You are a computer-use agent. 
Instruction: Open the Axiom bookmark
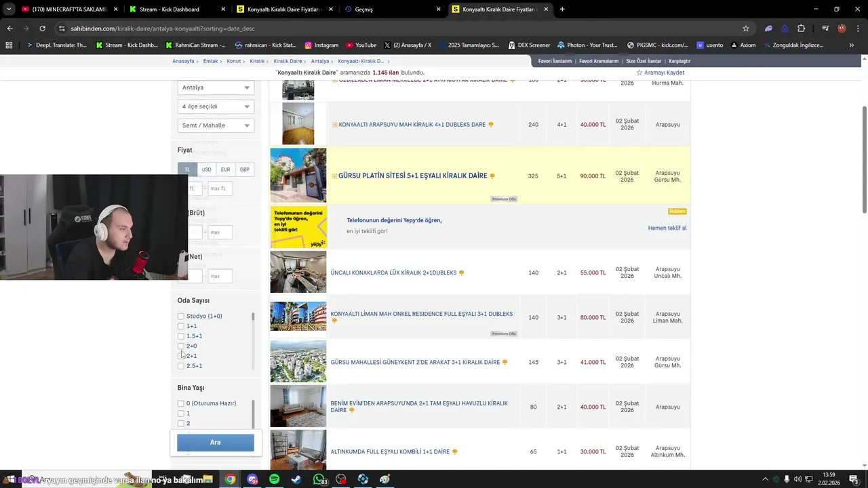pos(743,45)
